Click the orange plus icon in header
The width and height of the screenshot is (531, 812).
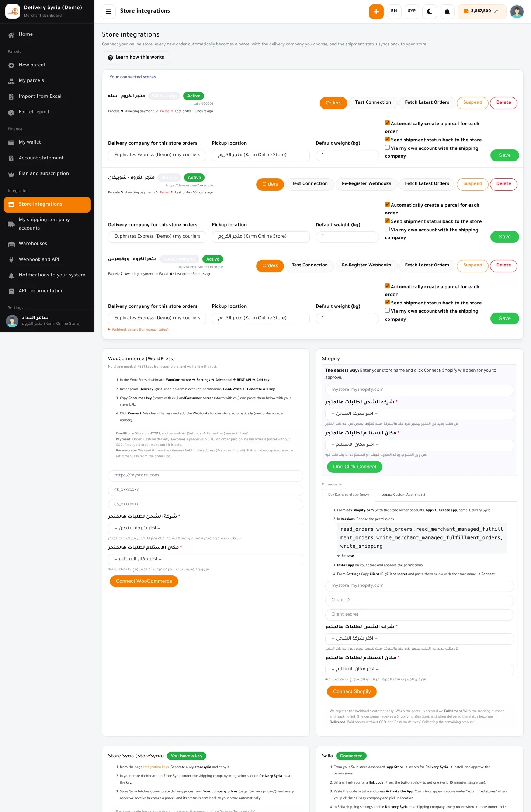coord(376,11)
